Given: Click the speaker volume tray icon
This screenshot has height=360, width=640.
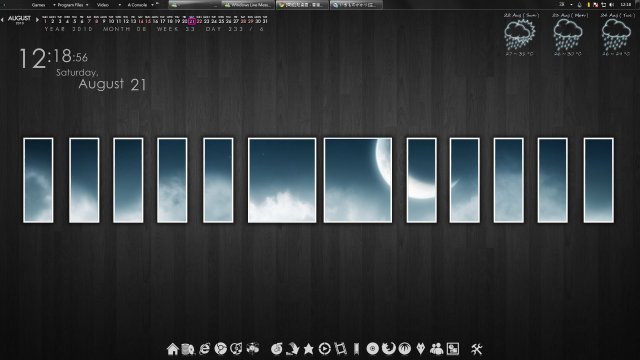Looking at the screenshot, I should point(611,4).
